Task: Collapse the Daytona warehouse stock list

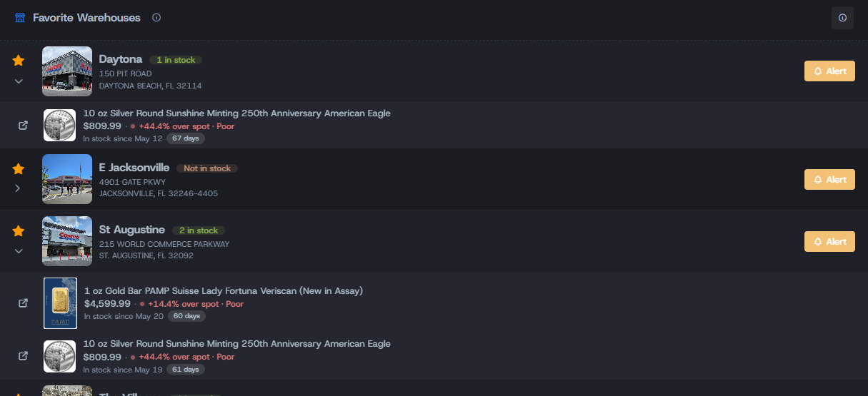Action: pos(19,81)
